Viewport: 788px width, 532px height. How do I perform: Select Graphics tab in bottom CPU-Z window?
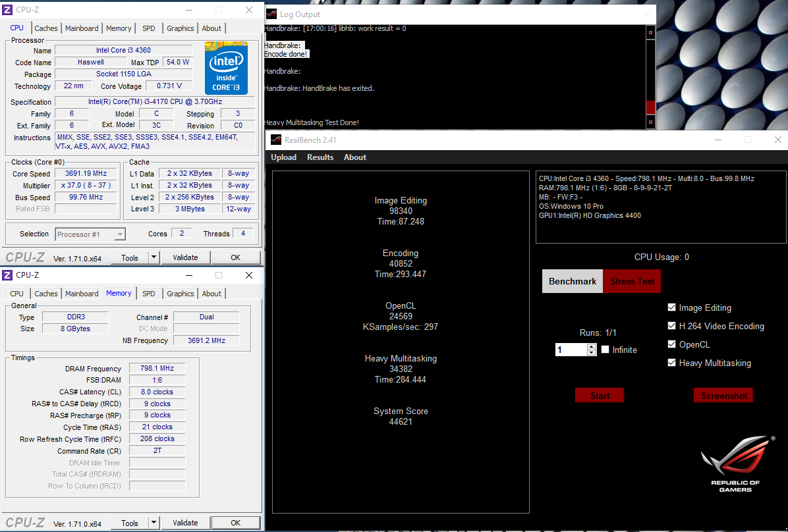[x=181, y=294]
